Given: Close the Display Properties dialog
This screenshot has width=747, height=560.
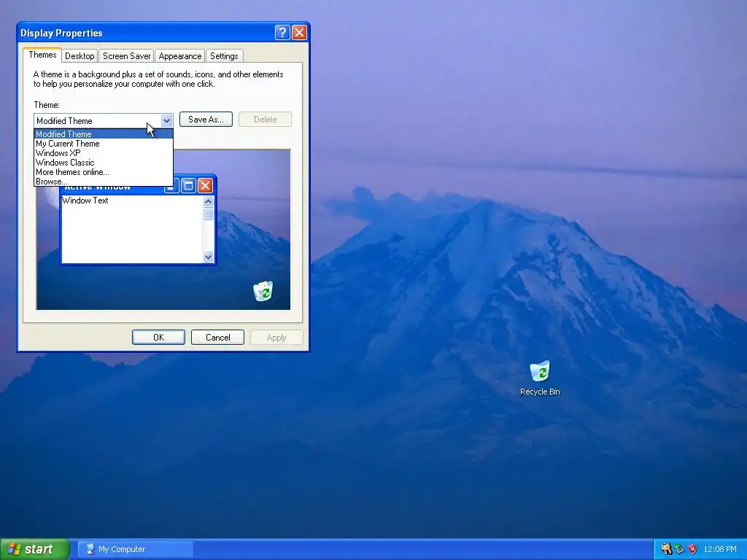Looking at the screenshot, I should point(299,32).
